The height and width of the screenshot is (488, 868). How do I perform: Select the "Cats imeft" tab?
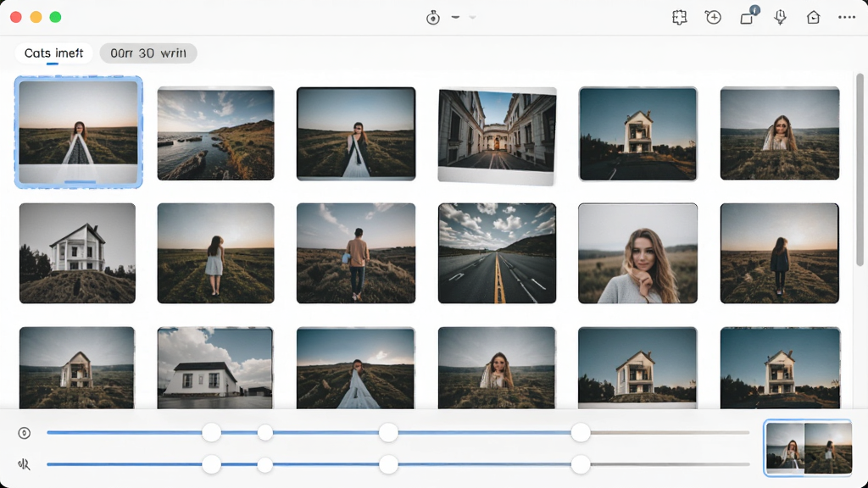[53, 53]
